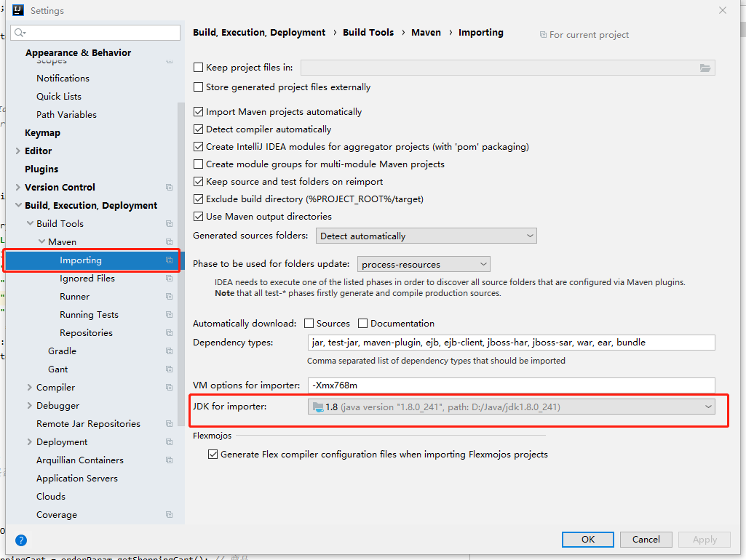The image size is (746, 560).
Task: Toggle Use Maven output directories checkbox
Action: pyautogui.click(x=199, y=216)
